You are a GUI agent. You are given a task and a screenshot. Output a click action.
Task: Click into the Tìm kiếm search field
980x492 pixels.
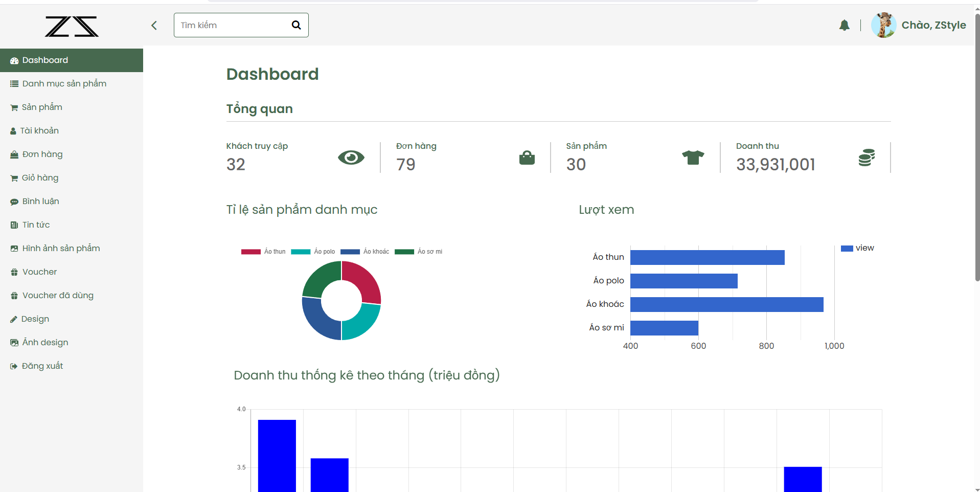(233, 25)
